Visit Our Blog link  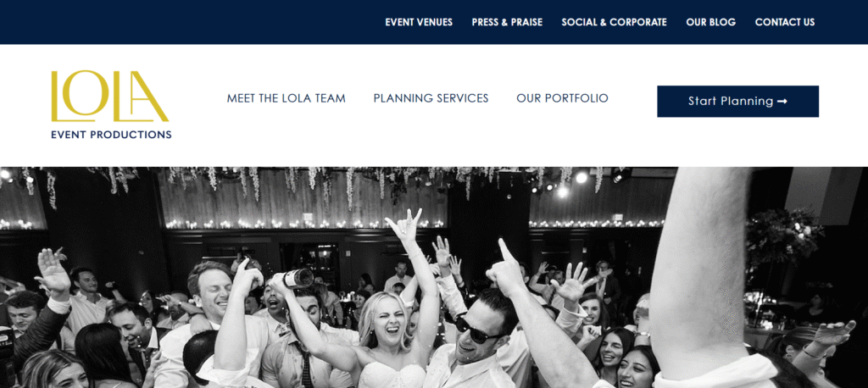(711, 22)
